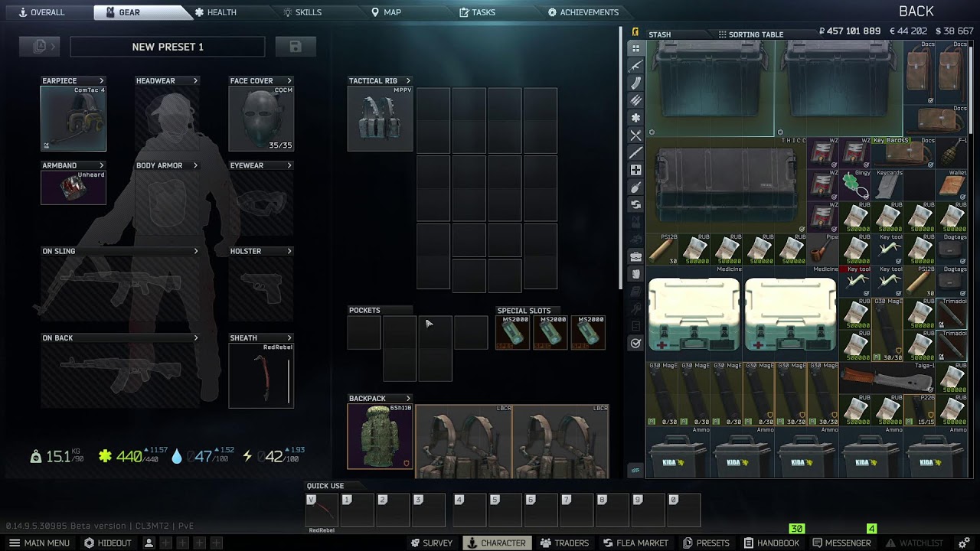The height and width of the screenshot is (551, 980).
Task: Click the Pipe item in stash
Action: click(x=824, y=249)
